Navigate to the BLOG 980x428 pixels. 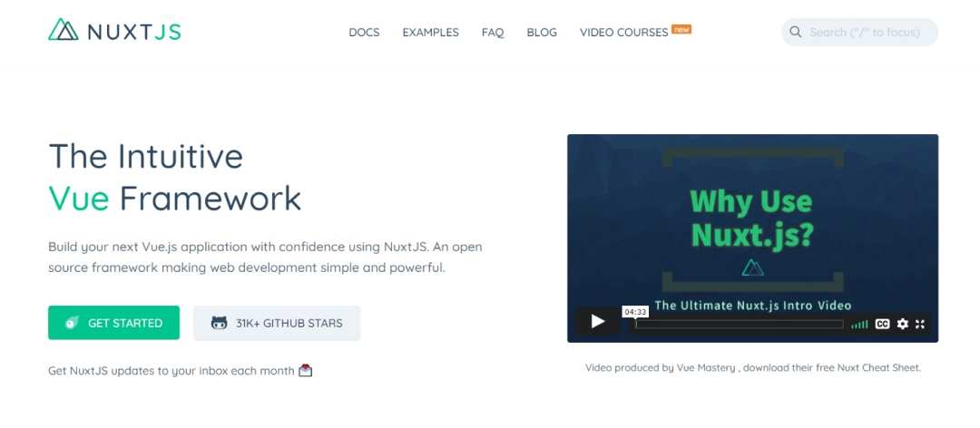coord(542,33)
